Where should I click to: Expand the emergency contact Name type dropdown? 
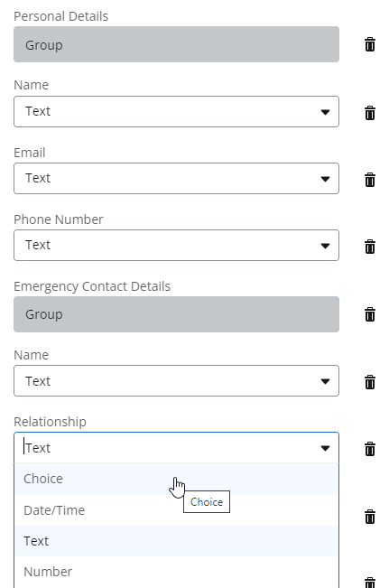coord(176,380)
